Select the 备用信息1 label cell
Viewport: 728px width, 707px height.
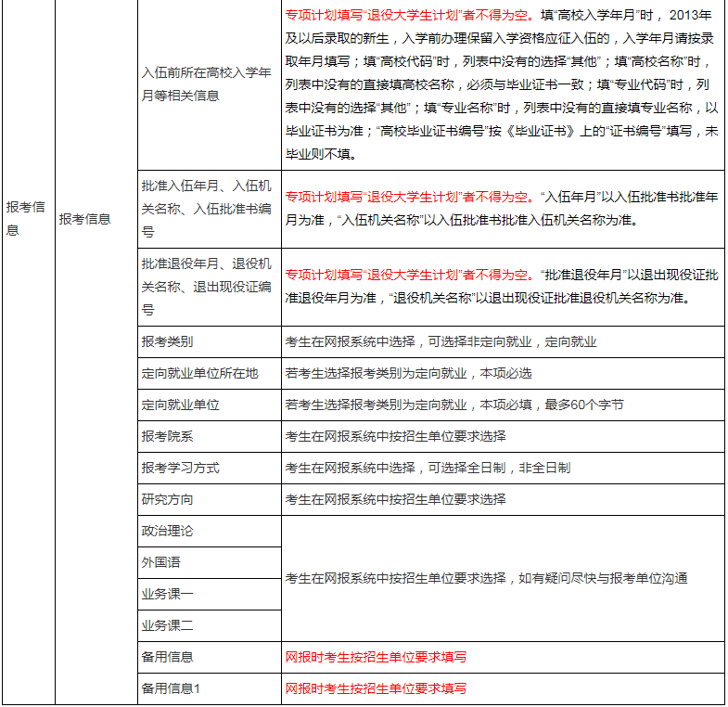coord(171,688)
